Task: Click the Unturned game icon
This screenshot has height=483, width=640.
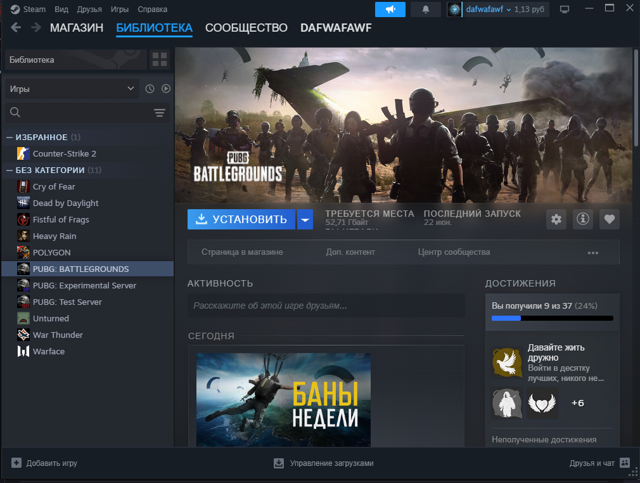Action: click(23, 318)
